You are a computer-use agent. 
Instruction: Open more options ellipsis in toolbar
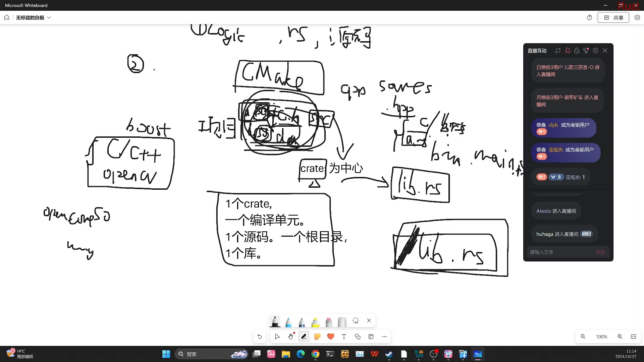pyautogui.click(x=384, y=337)
